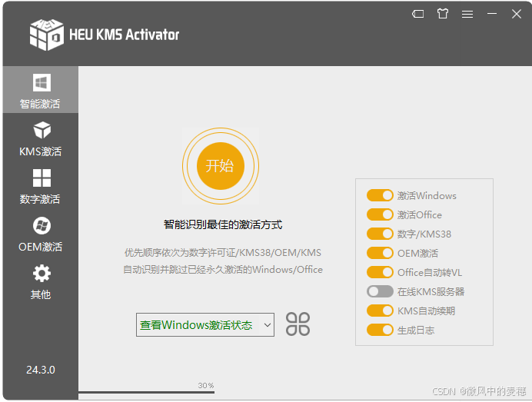Enable the 在线KMS服务器 switch
This screenshot has width=532, height=402.
coord(380,291)
